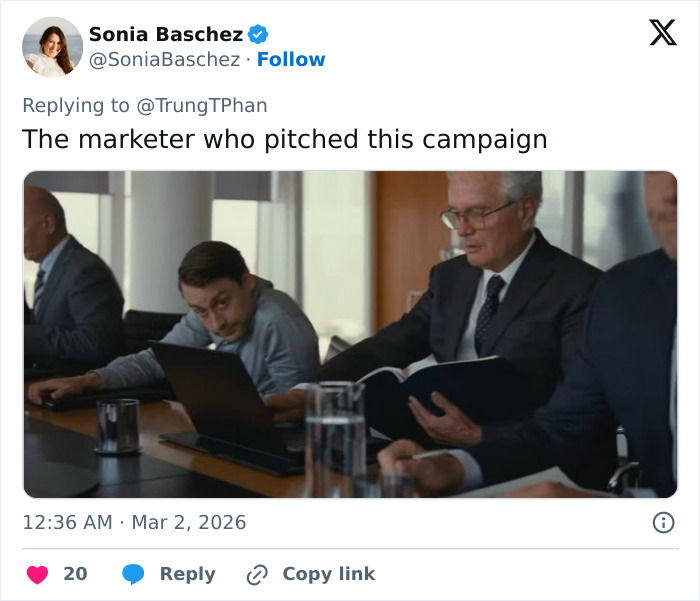Image resolution: width=700 pixels, height=601 pixels.
Task: Click the X logo
Action: tap(662, 33)
